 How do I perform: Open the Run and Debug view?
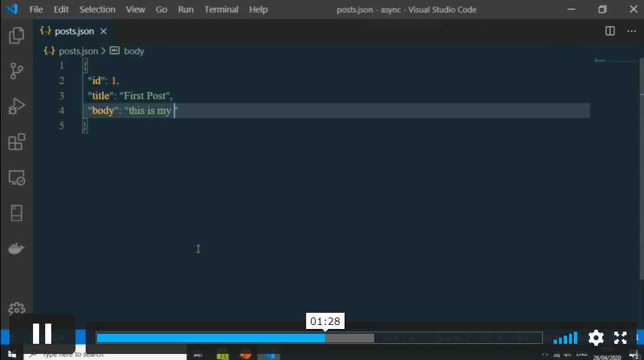click(16, 107)
